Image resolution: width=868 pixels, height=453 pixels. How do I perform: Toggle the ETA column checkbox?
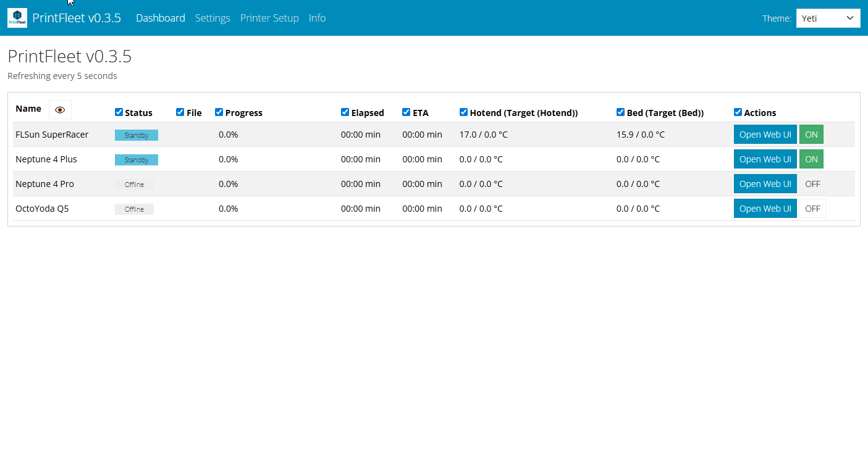tap(407, 112)
